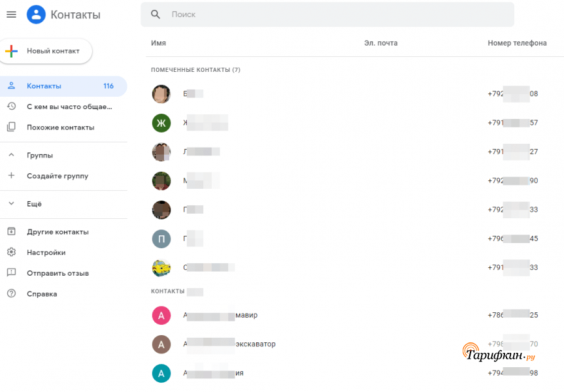Open the hamburger main menu
The width and height of the screenshot is (564, 392).
pyautogui.click(x=11, y=14)
